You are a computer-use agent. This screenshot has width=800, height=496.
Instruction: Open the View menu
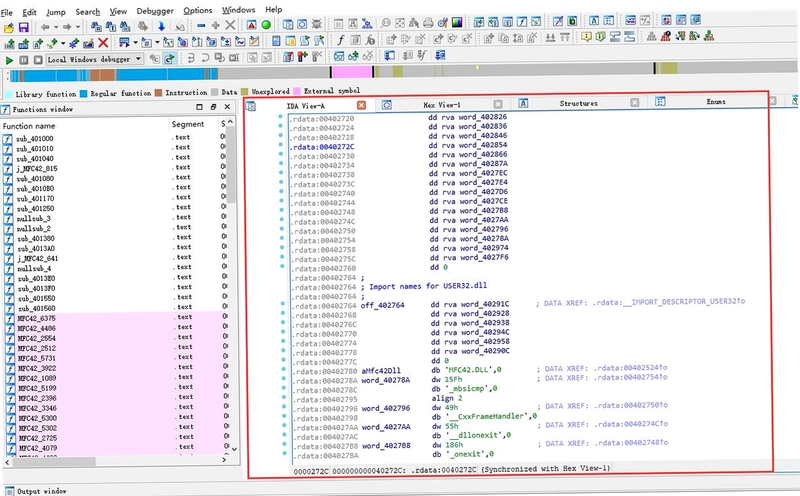click(x=118, y=11)
